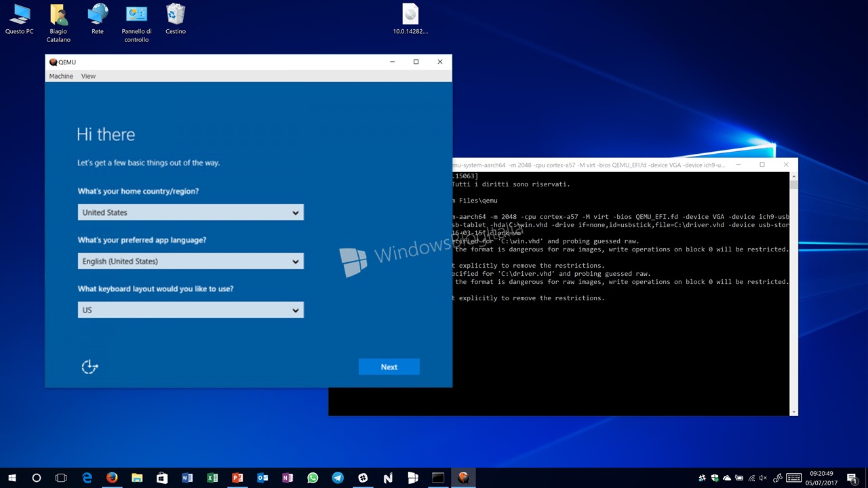Open the Windows Ink Workspace tray icon
Viewport: 868px width, 488px height.
778,478
